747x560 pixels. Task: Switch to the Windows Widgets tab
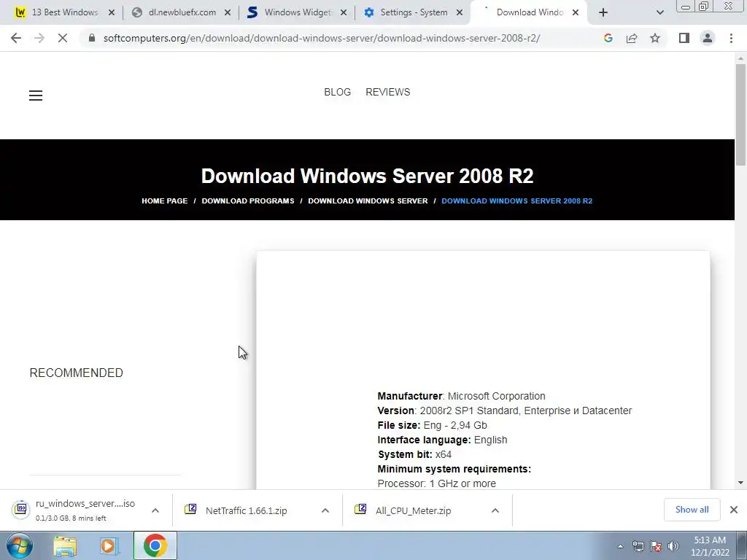(x=298, y=12)
